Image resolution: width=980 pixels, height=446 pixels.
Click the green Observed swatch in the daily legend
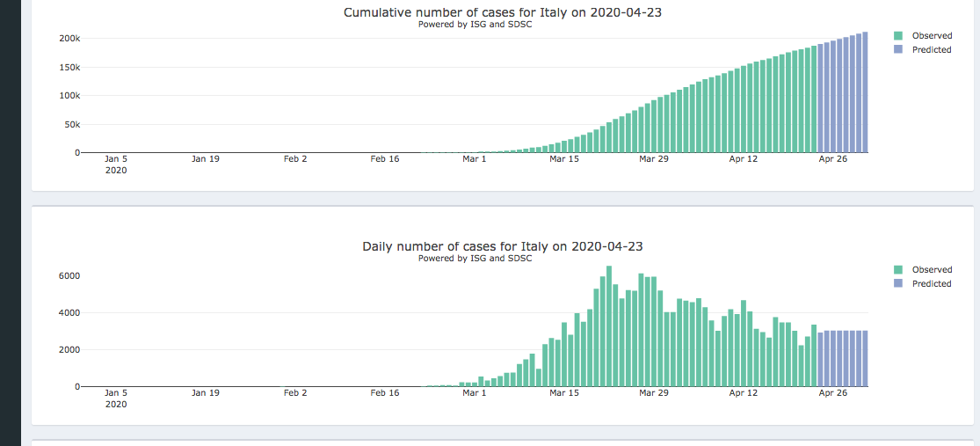[x=898, y=270]
